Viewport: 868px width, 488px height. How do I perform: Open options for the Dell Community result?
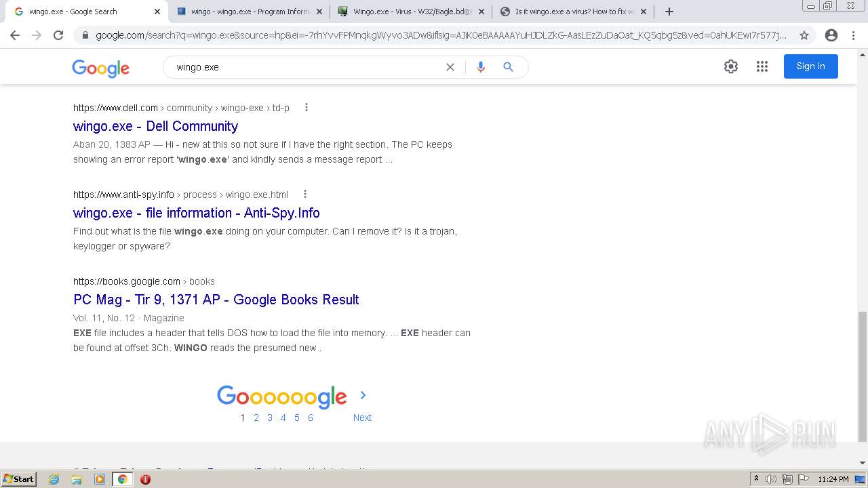307,107
